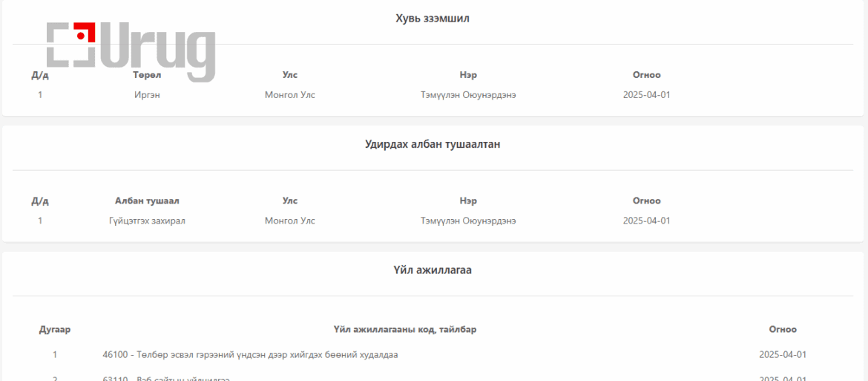
Task: Click the Үйл ажиллагаа section heading
Action: [433, 271]
